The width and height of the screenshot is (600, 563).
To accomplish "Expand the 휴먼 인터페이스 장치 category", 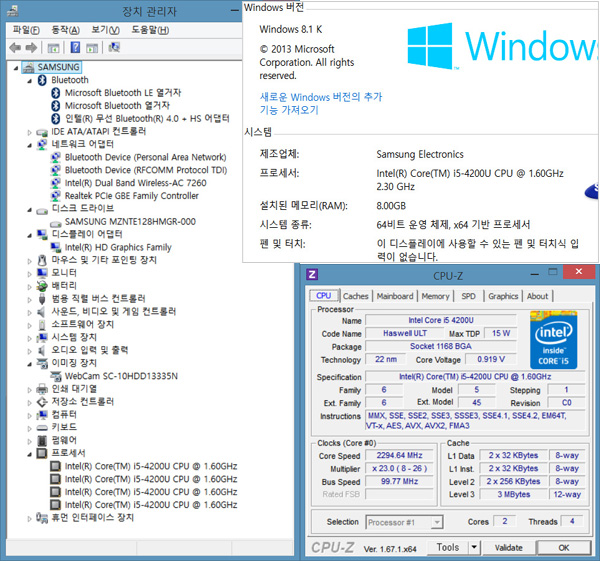I will click(x=29, y=519).
